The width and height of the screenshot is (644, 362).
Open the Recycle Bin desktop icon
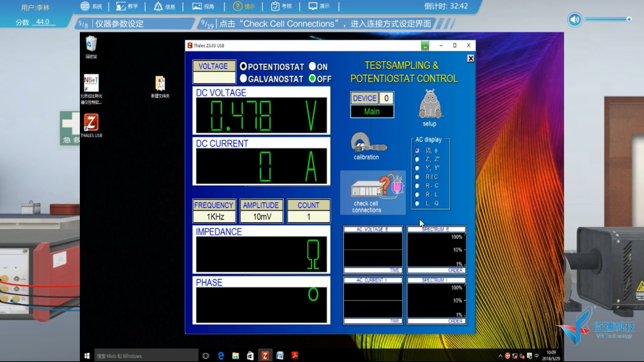coord(91,47)
